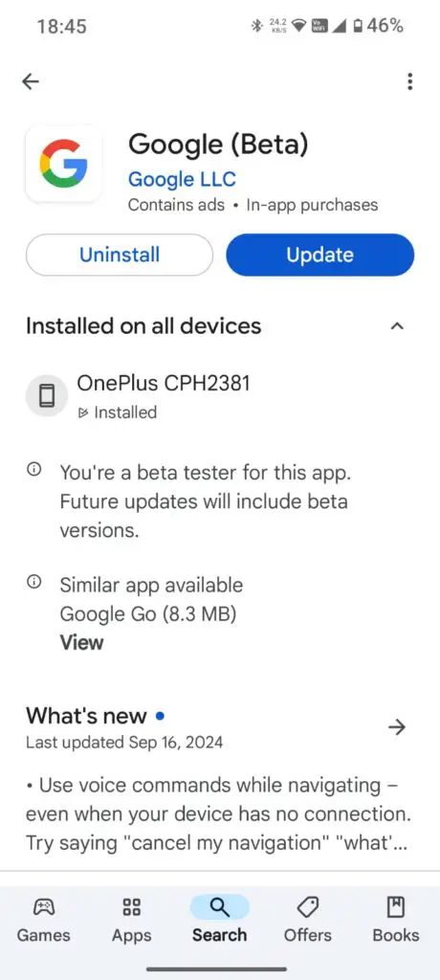Tap info icon beside Similar app available

[x=33, y=582]
